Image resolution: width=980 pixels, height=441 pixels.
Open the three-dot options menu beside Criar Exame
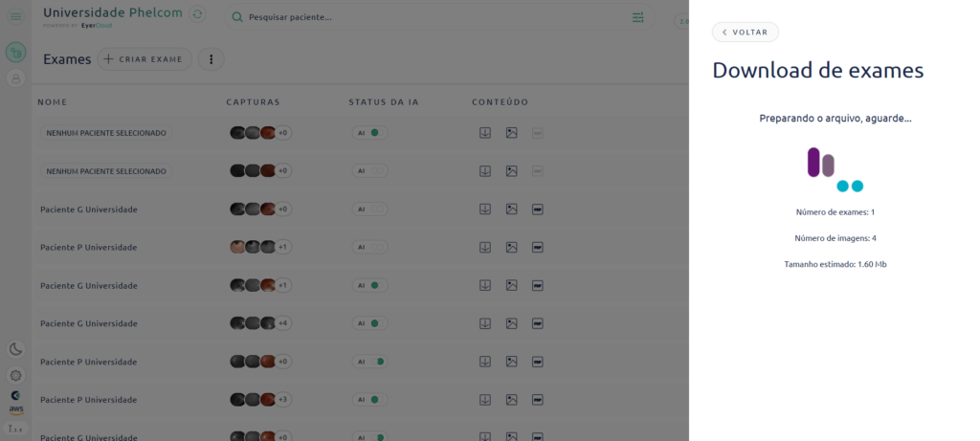(x=212, y=59)
